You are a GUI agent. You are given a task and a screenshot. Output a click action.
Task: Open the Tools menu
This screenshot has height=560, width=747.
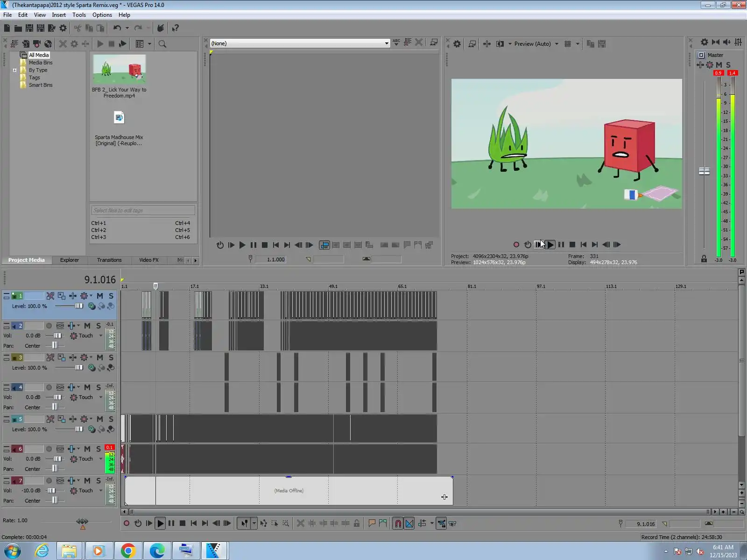coord(79,15)
